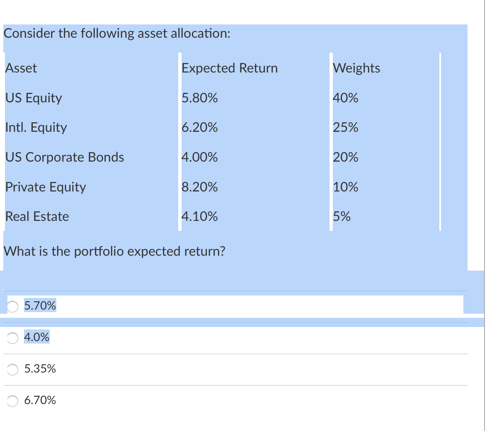
Task: Click the question prompt about portfolio expected return
Action: pos(114,251)
